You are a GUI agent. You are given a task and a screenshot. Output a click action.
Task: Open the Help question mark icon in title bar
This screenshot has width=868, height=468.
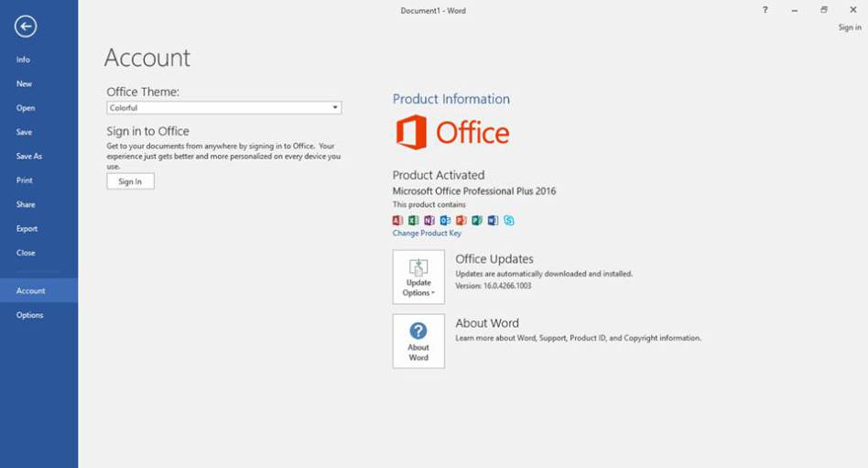coord(765,10)
